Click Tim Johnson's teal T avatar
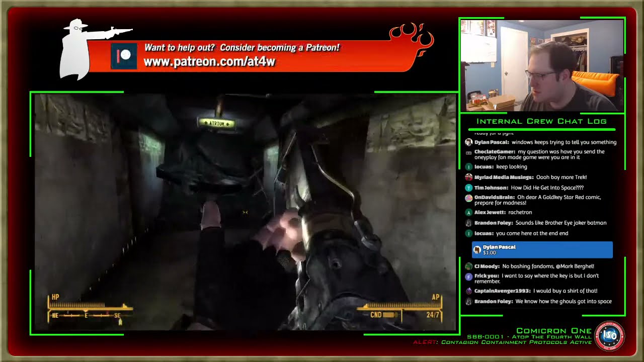Viewport: 644px width, 362px height. click(x=468, y=188)
